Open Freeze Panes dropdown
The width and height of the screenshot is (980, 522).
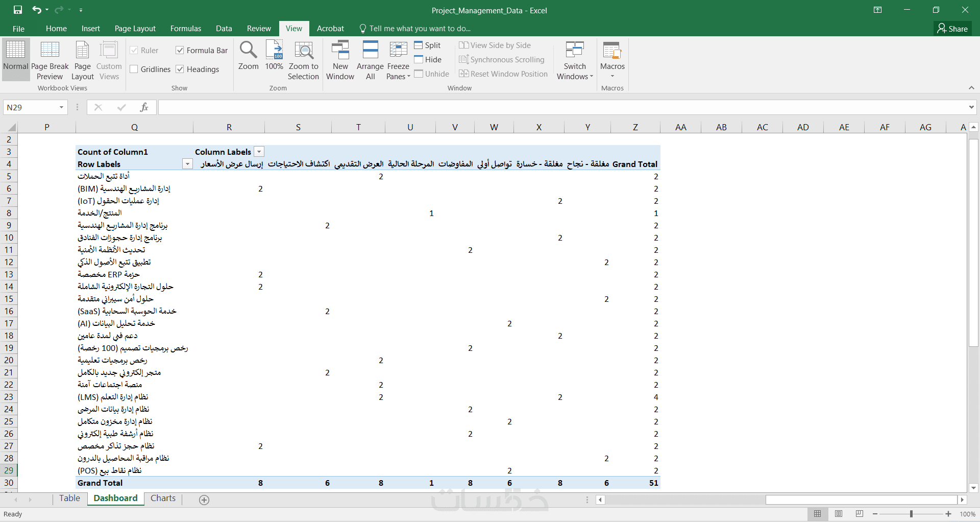pos(398,59)
